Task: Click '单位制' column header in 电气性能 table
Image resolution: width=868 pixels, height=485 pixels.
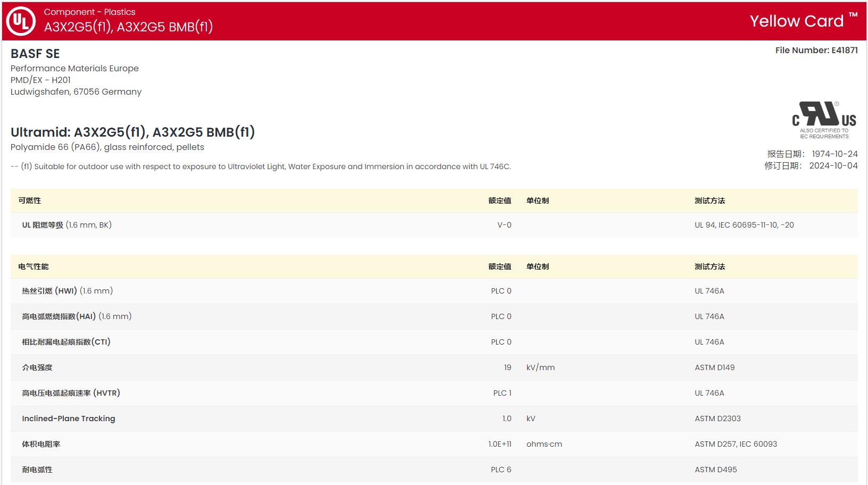Action: click(538, 266)
